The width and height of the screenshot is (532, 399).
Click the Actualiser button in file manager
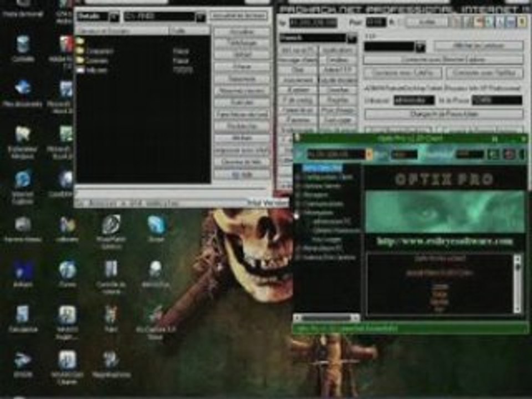click(x=242, y=32)
